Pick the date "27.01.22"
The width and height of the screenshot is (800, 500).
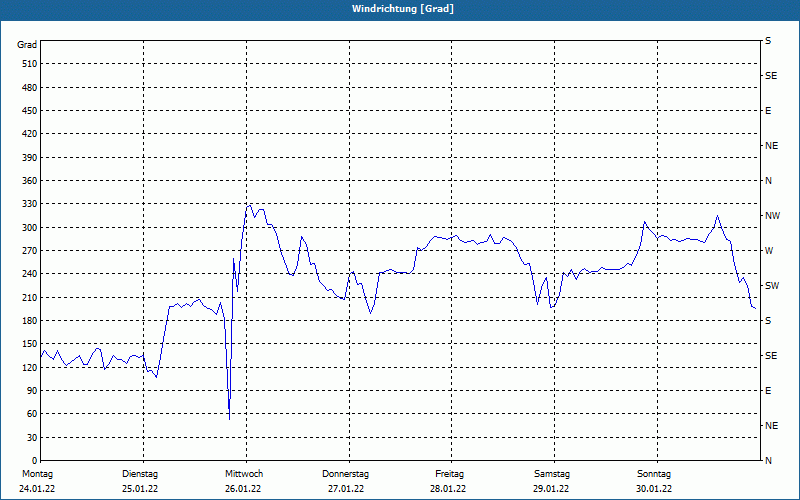click(x=346, y=489)
